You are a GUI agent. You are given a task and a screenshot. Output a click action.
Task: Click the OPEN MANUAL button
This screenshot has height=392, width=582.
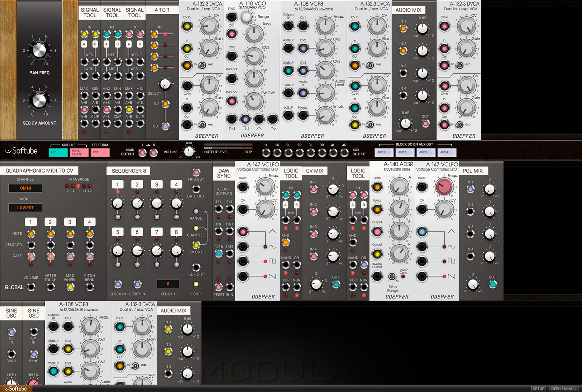pyautogui.click(x=563, y=389)
